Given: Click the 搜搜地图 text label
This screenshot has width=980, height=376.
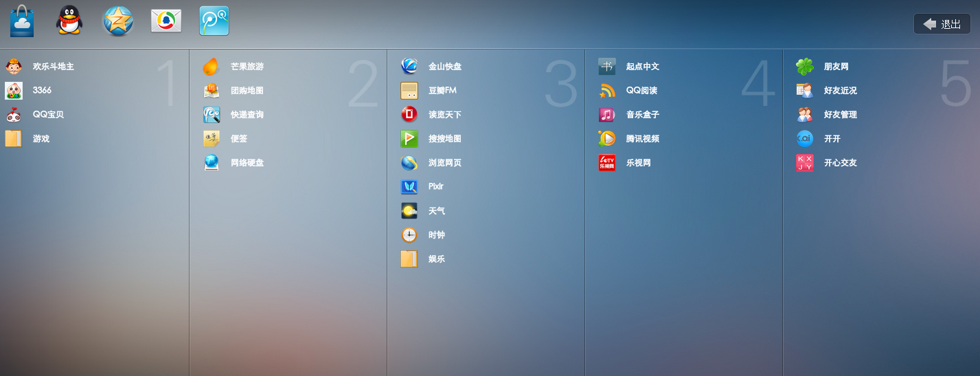Looking at the screenshot, I should point(445,139).
